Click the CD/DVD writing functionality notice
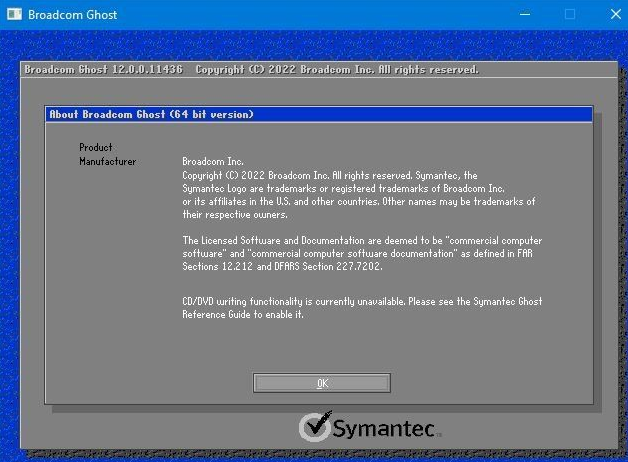This screenshot has width=628, height=462. coord(362,301)
